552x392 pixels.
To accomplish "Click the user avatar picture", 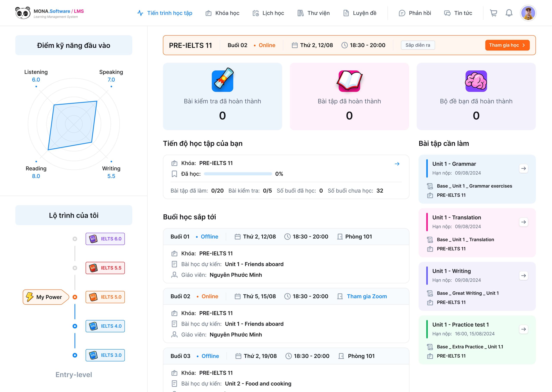I will (x=528, y=13).
